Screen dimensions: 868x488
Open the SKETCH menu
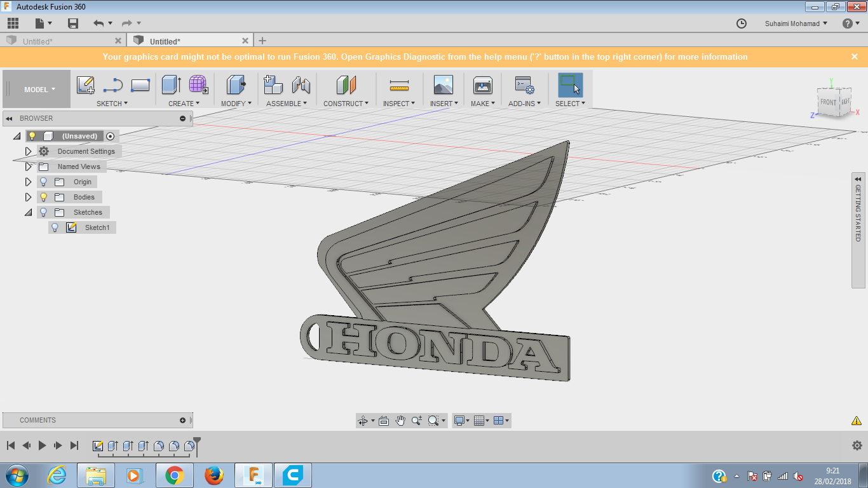point(112,104)
